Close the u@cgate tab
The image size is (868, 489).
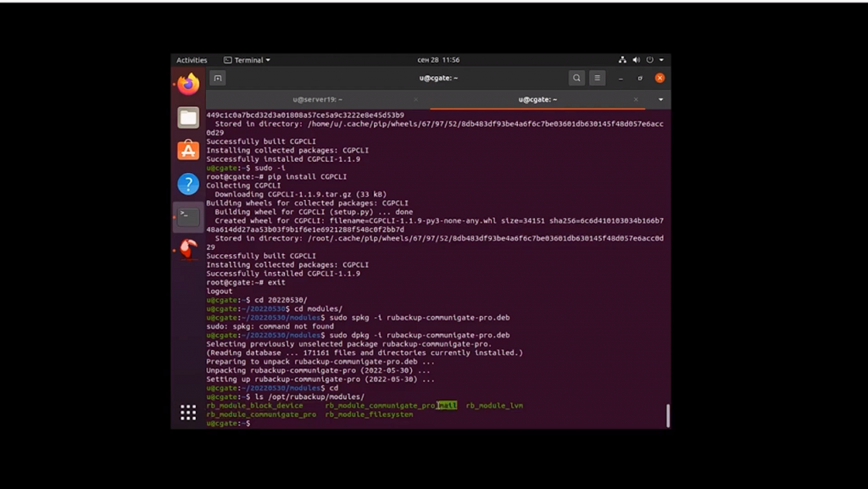(636, 99)
